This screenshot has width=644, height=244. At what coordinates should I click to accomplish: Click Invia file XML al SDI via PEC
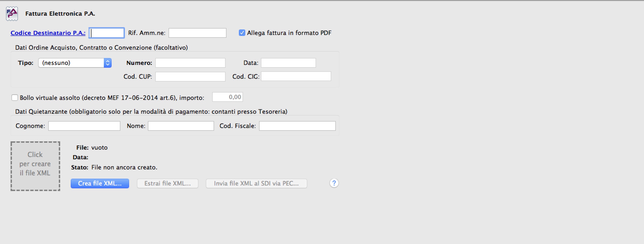[256, 183]
